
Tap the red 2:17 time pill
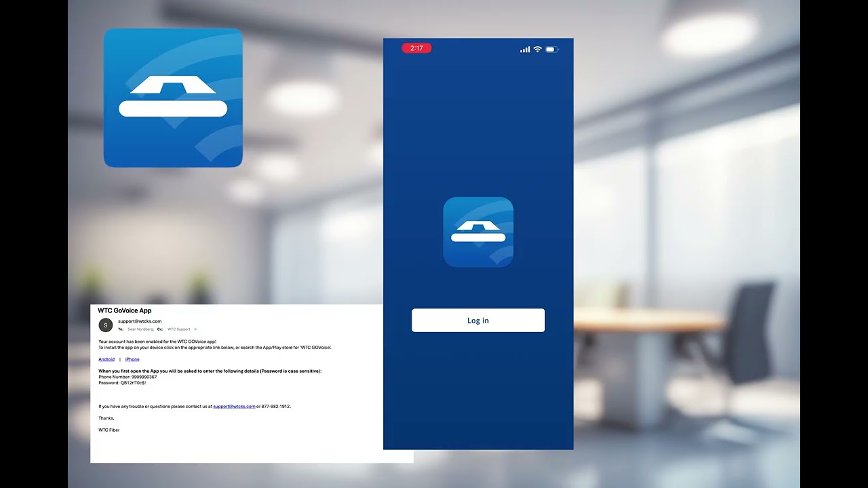tap(416, 48)
